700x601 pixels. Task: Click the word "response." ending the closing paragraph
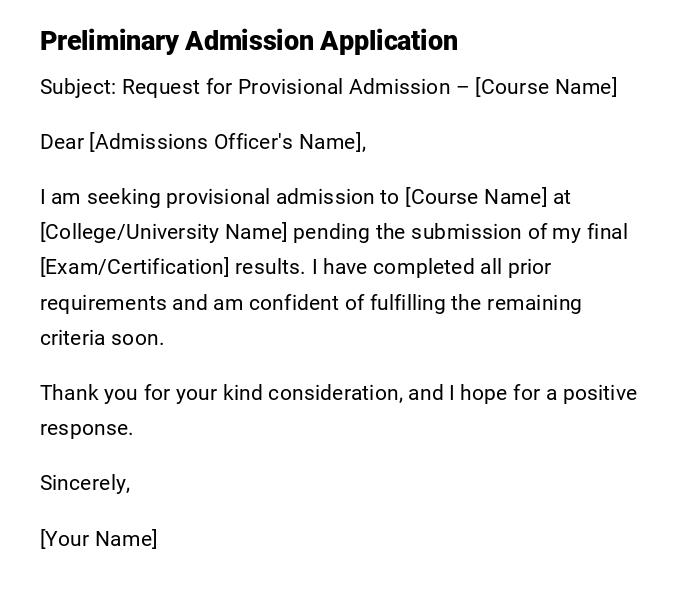click(x=86, y=428)
